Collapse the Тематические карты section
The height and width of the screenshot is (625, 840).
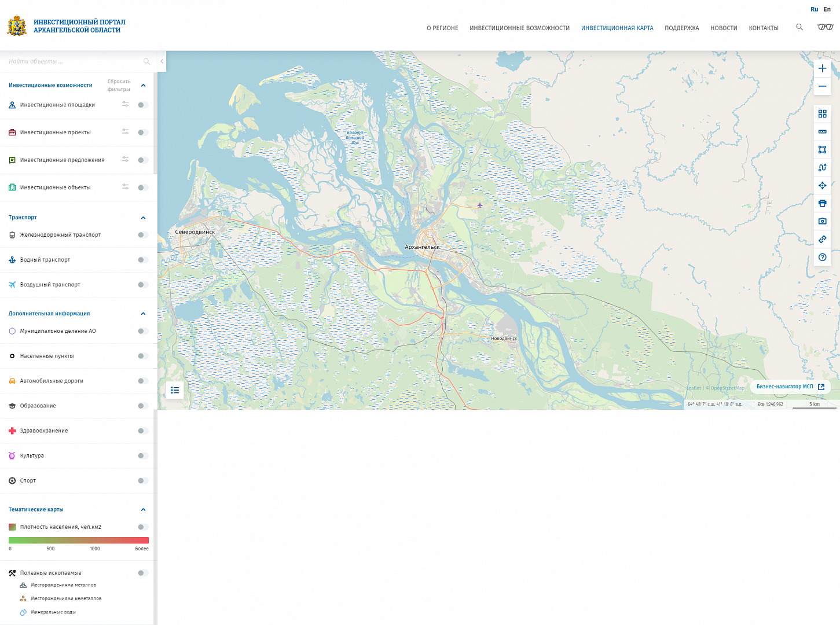point(143,510)
